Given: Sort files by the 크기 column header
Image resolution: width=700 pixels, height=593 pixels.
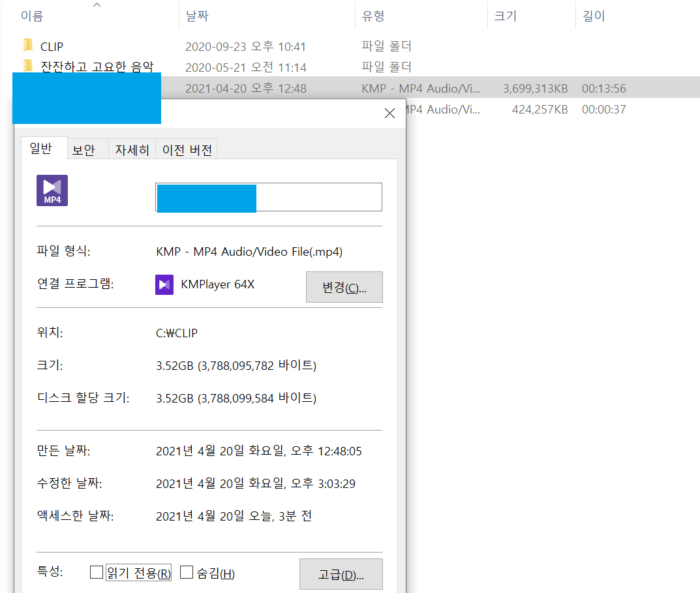Looking at the screenshot, I should (505, 16).
